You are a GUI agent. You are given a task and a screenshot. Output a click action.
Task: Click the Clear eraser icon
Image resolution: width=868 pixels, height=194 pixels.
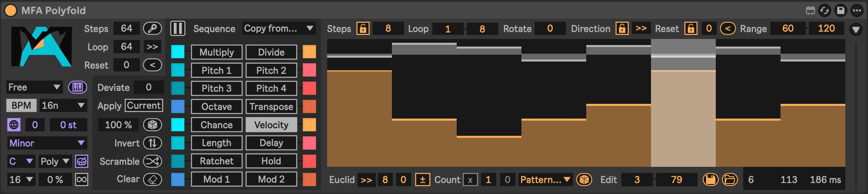tap(153, 179)
